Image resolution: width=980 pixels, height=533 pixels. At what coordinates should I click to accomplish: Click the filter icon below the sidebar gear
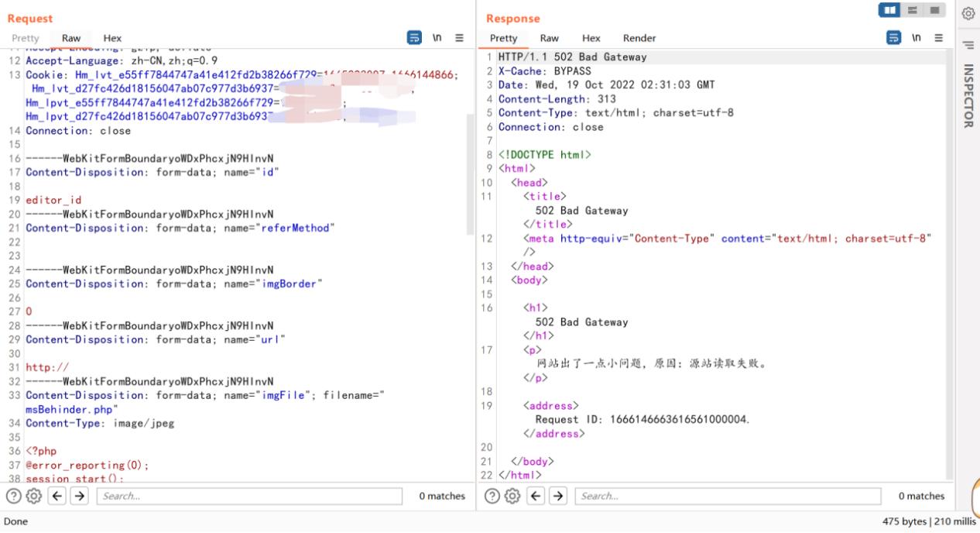point(969,44)
